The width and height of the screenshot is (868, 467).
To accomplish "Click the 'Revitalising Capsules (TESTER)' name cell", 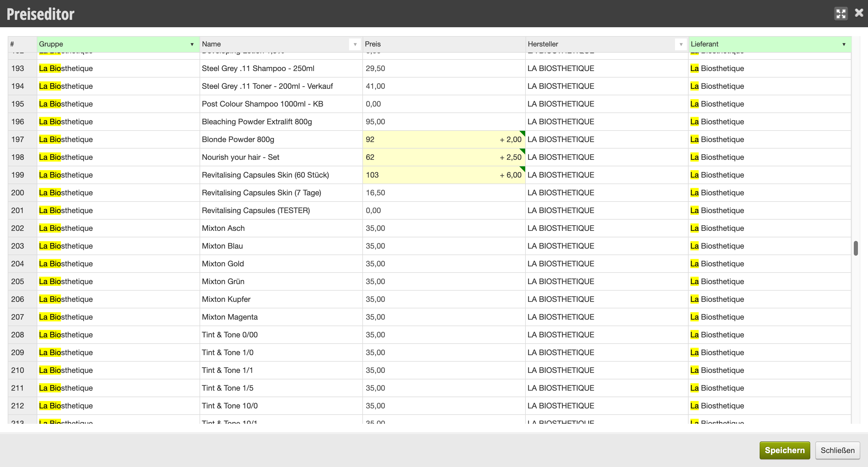I will 281,211.
